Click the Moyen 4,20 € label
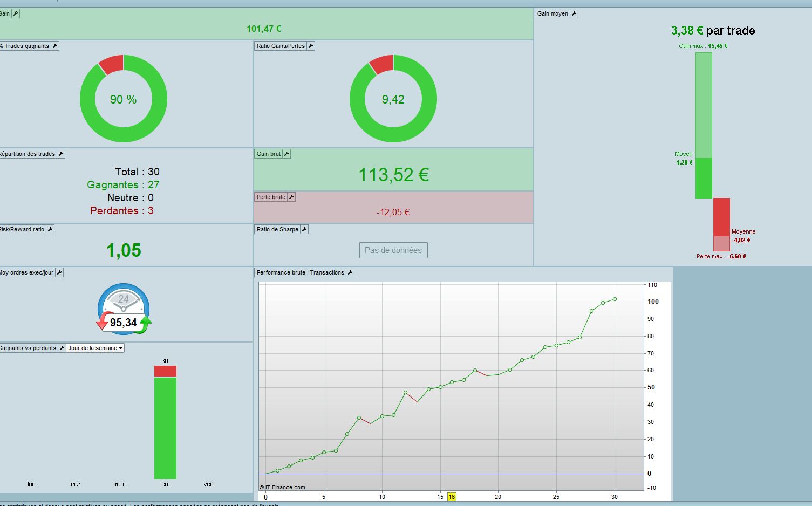The width and height of the screenshot is (812, 506). pyautogui.click(x=684, y=158)
